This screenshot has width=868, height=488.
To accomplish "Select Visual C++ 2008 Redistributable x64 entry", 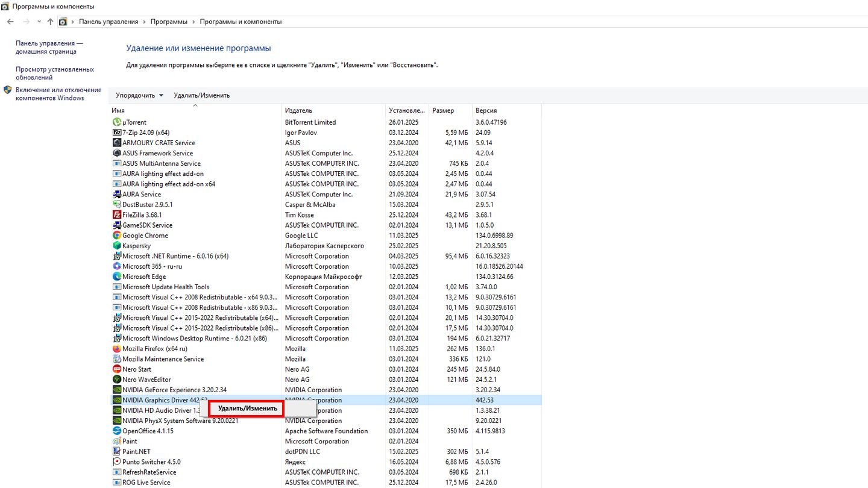I will coord(325,297).
